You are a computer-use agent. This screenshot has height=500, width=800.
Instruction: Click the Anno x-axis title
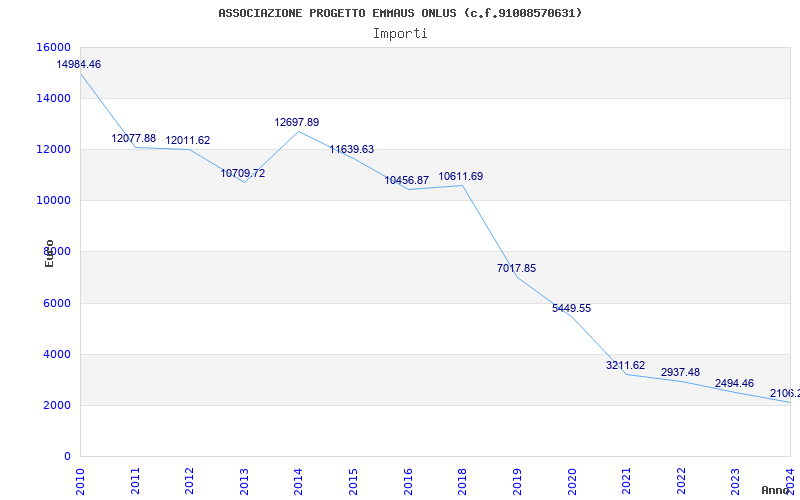click(775, 490)
